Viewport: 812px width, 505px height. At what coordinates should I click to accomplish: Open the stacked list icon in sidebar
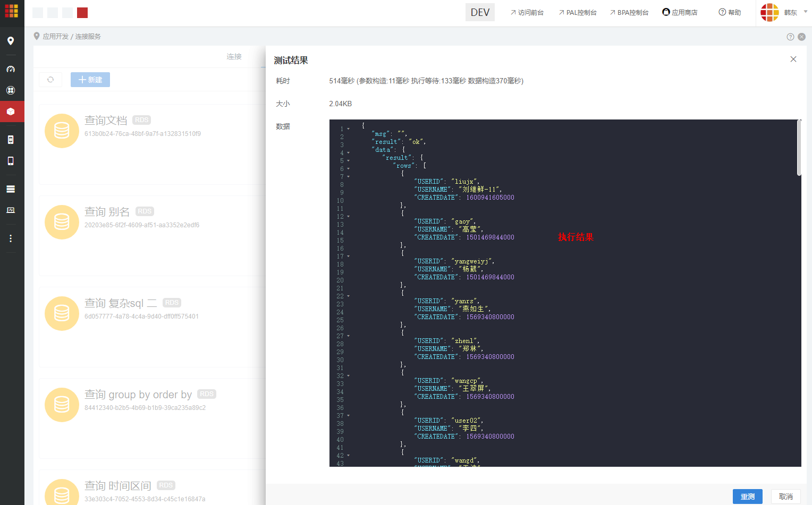coord(11,189)
